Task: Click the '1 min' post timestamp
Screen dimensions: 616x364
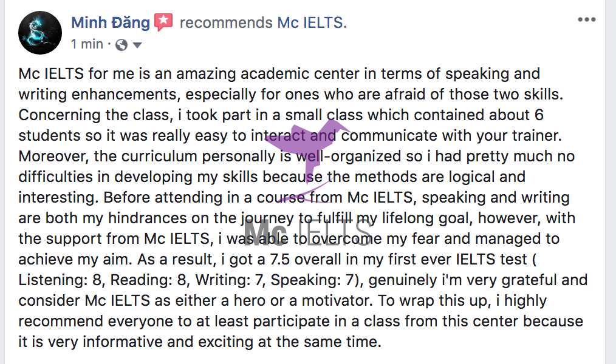Action: click(87, 44)
